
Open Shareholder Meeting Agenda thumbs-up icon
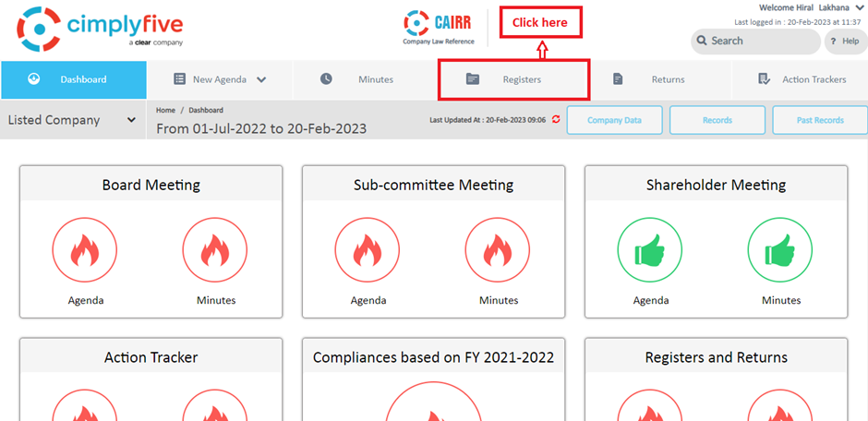point(650,249)
